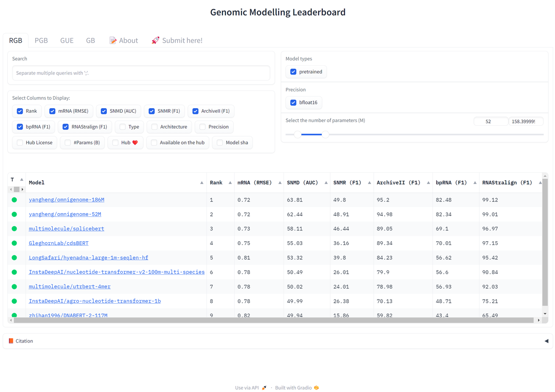Screen dimensions: 555x392
Task: Click the left arrow under the T header
Action: (x=10, y=190)
